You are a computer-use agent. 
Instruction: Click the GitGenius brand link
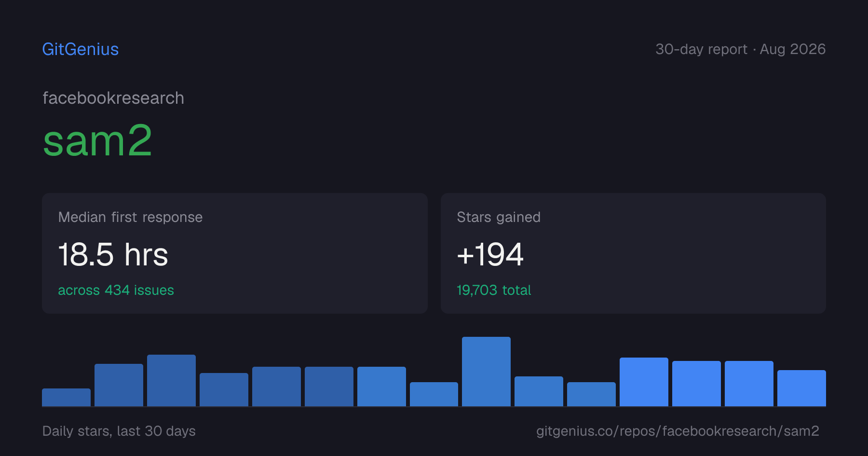click(x=81, y=49)
